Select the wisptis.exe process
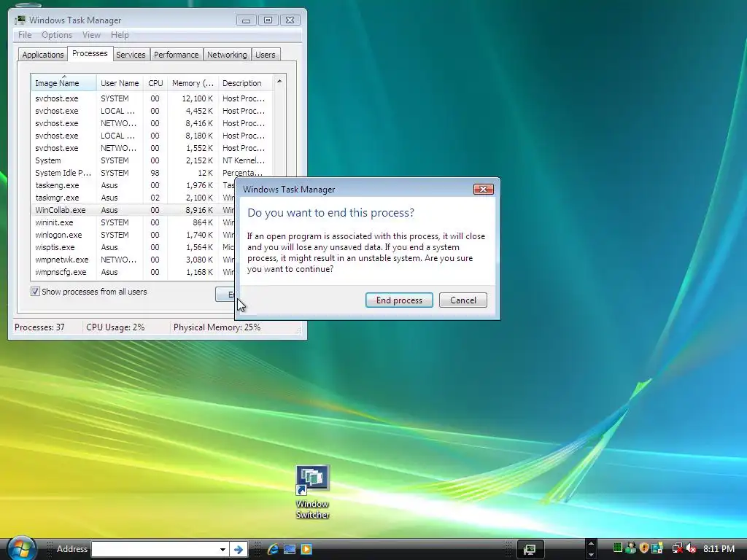 pyautogui.click(x=134, y=247)
